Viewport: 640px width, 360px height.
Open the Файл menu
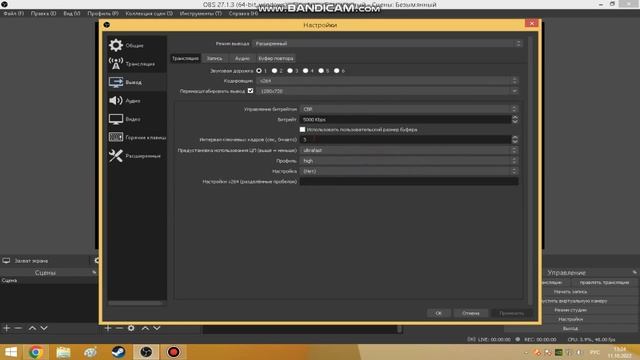[13, 13]
